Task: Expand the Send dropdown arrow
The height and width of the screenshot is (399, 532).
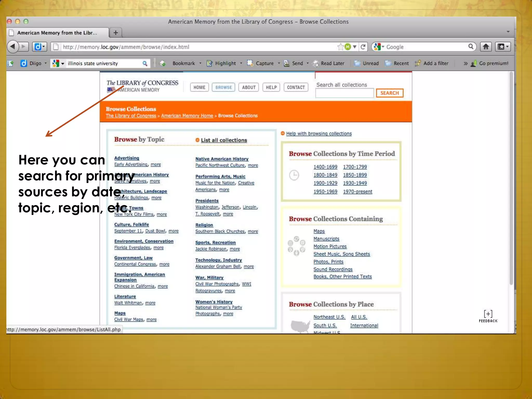Action: tap(308, 63)
